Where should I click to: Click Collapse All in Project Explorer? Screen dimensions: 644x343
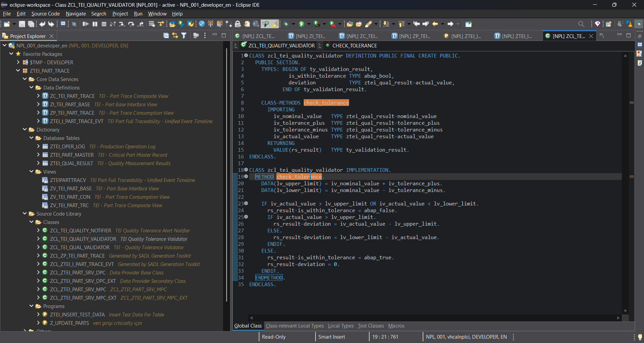(166, 35)
